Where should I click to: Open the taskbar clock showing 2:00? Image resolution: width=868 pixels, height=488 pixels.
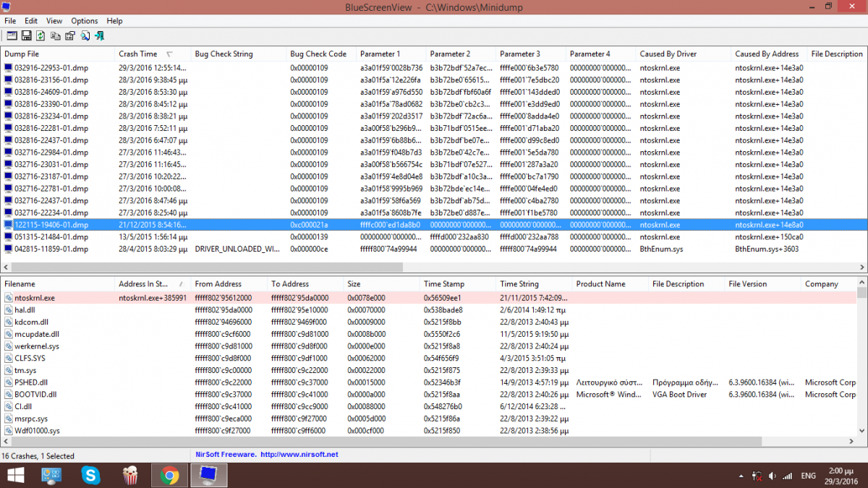pos(843,476)
